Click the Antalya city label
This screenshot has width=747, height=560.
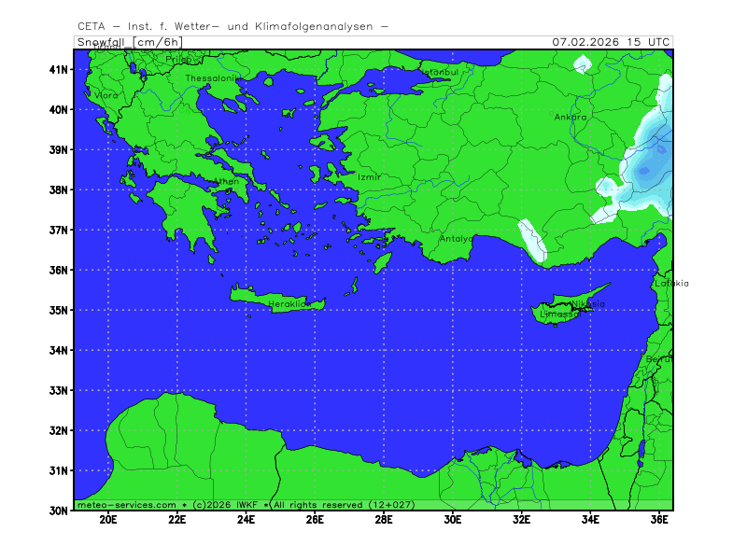click(x=457, y=239)
